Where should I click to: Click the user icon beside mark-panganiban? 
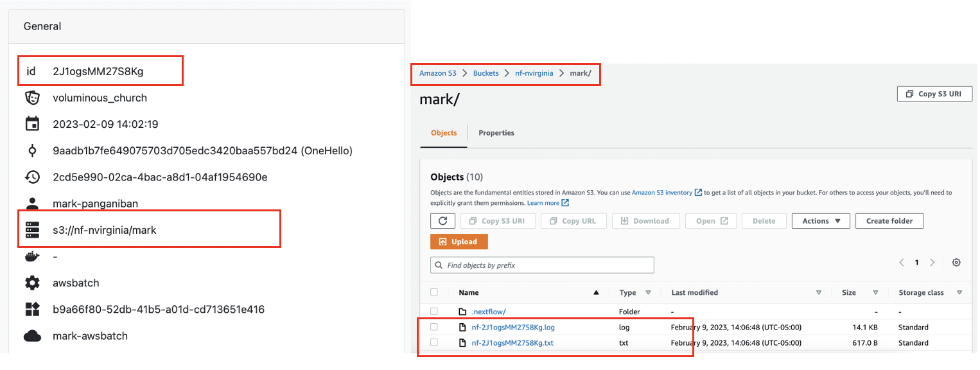[x=31, y=204]
